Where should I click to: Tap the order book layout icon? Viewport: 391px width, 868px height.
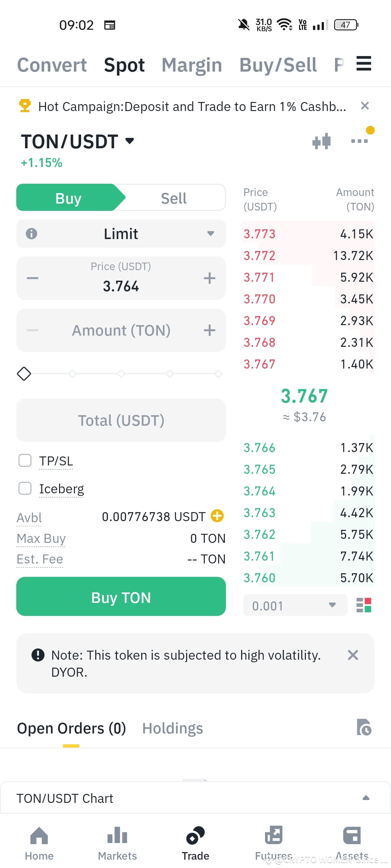(x=364, y=605)
